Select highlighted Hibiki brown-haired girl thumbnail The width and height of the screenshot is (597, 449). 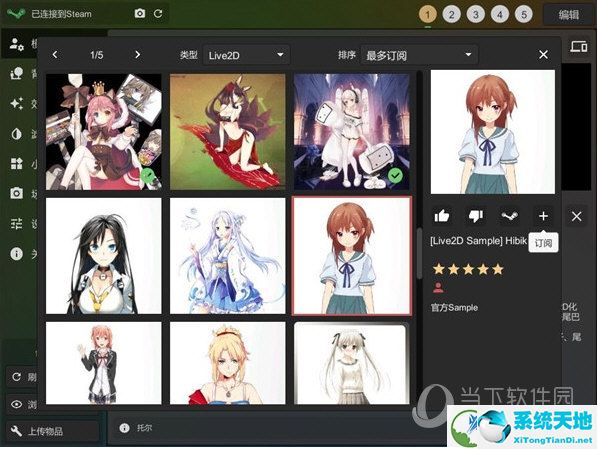pos(352,256)
